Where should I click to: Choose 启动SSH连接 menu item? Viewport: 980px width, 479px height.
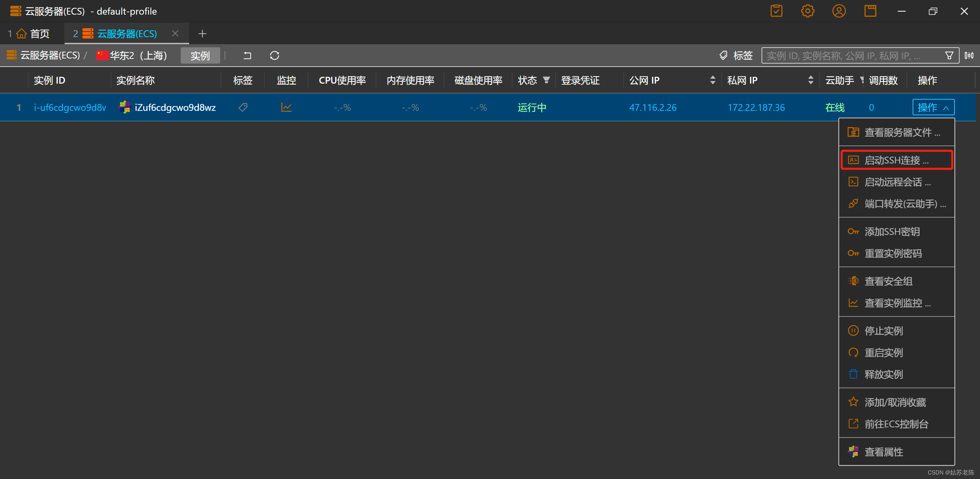[897, 160]
